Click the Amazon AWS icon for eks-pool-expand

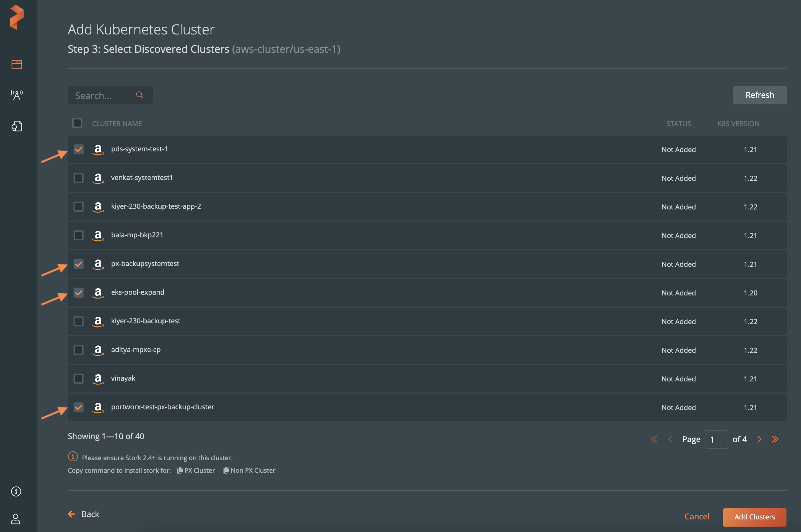(97, 292)
